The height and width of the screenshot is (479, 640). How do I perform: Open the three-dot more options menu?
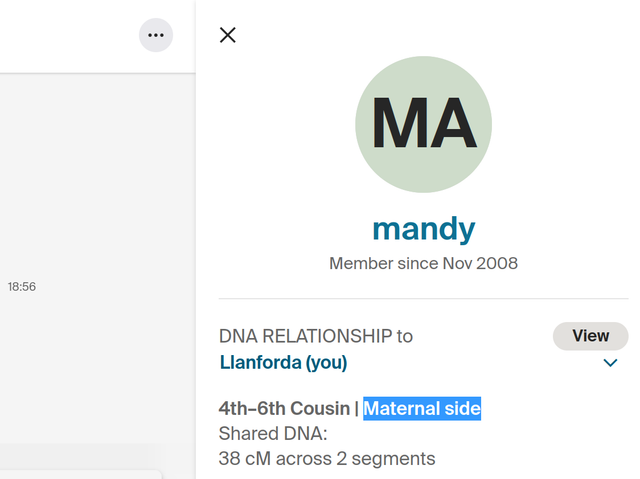coord(155,35)
